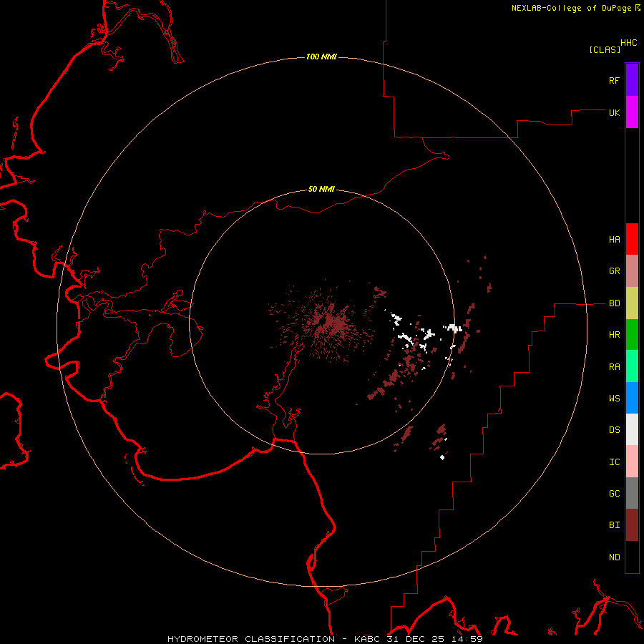Click the HHC product code label
Viewport: 644px width, 644px height.
[x=629, y=43]
